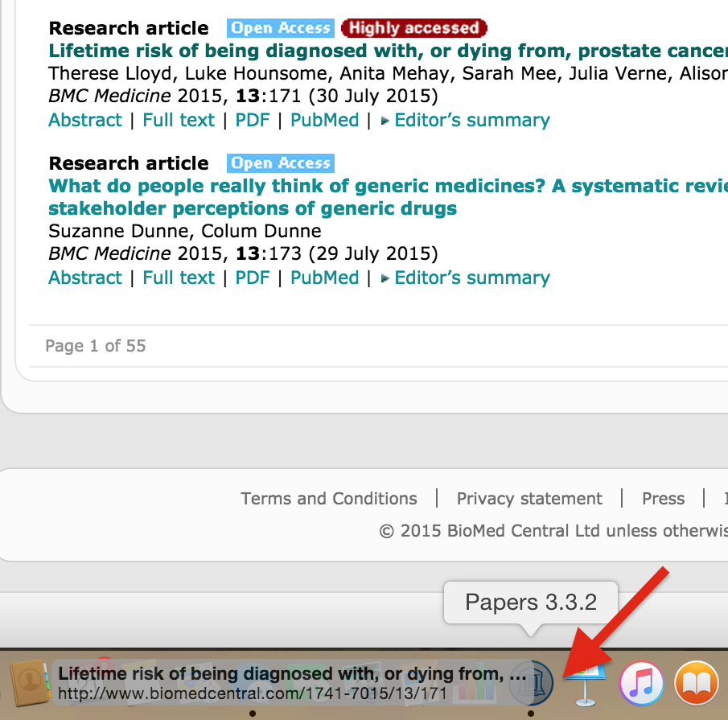This screenshot has width=728, height=720.
Task: Open the Terms and Conditions footer link
Action: [x=329, y=499]
